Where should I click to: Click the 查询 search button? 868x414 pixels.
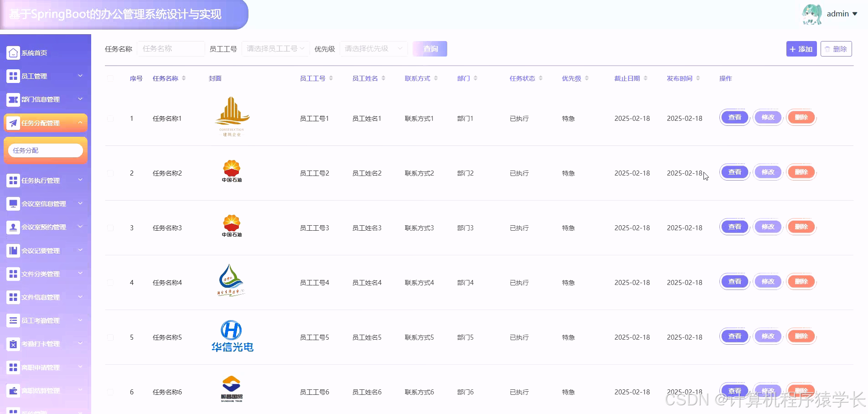tap(429, 48)
